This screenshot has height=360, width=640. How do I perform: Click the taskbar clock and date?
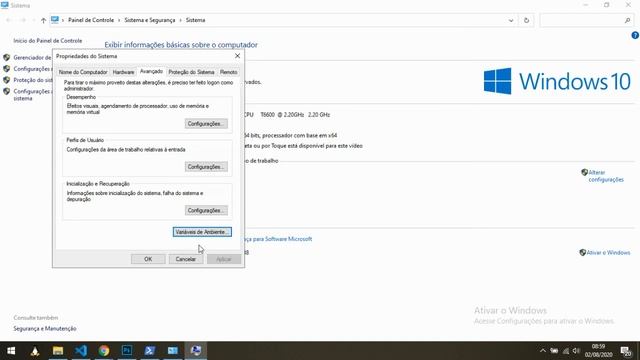point(598,351)
